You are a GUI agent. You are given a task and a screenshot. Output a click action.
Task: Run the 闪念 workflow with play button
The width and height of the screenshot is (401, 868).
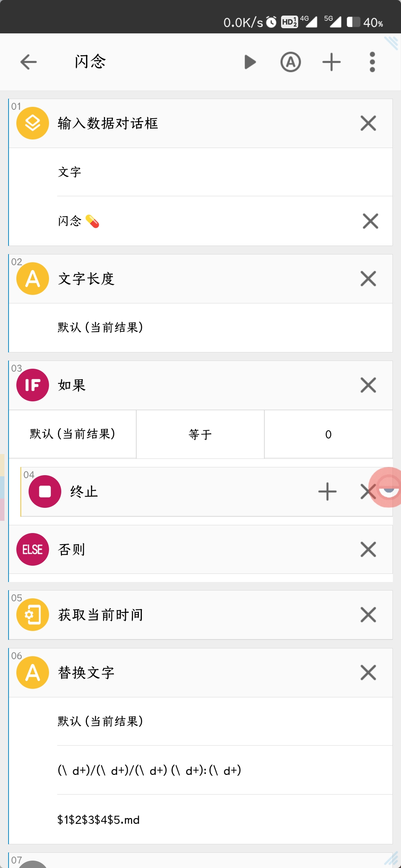click(250, 62)
